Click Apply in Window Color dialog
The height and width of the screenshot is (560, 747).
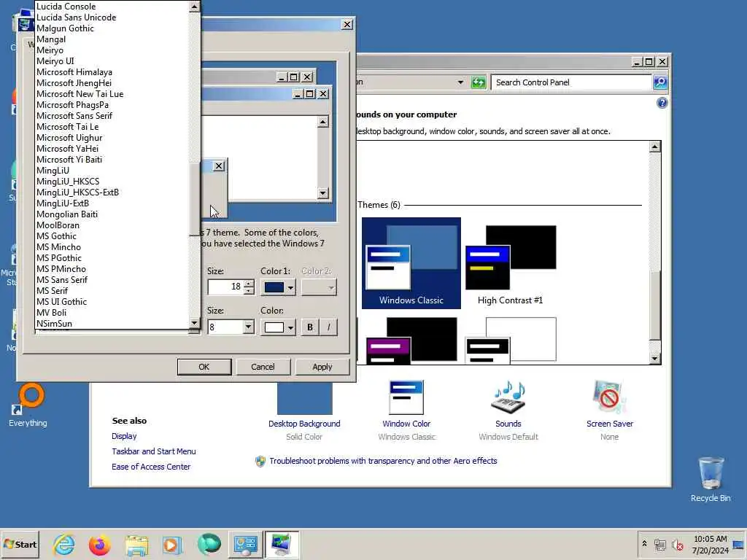(x=322, y=367)
